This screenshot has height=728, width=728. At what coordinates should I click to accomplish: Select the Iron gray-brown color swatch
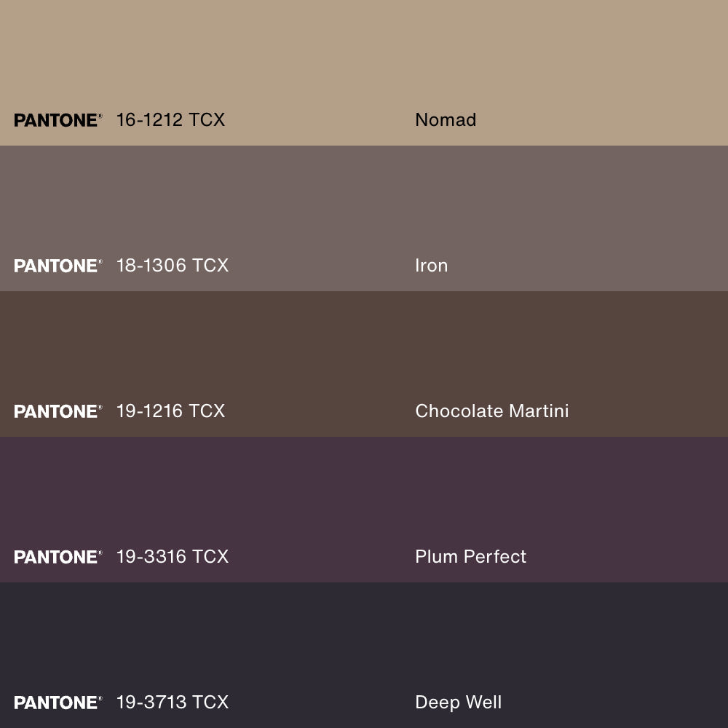click(x=364, y=204)
